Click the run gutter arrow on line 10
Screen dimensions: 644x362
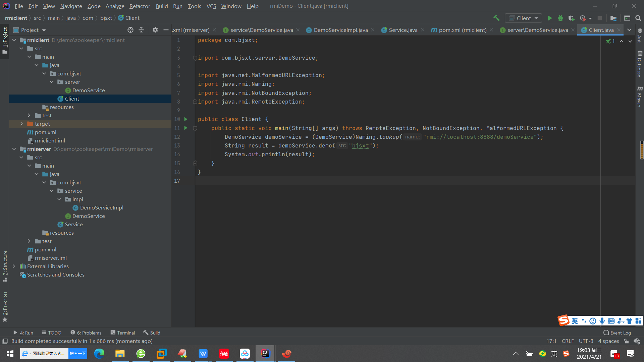tap(186, 119)
